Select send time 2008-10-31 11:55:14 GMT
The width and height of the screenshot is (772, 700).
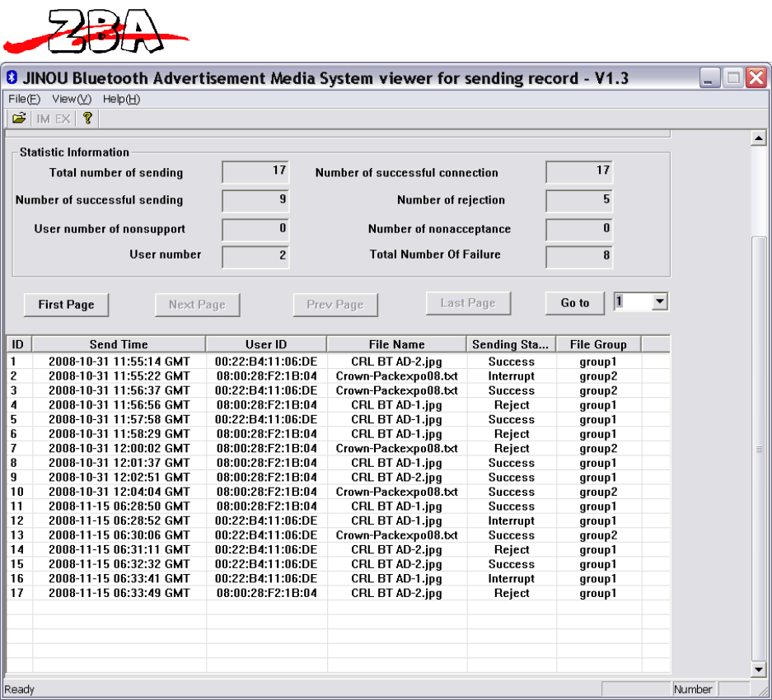point(119,362)
